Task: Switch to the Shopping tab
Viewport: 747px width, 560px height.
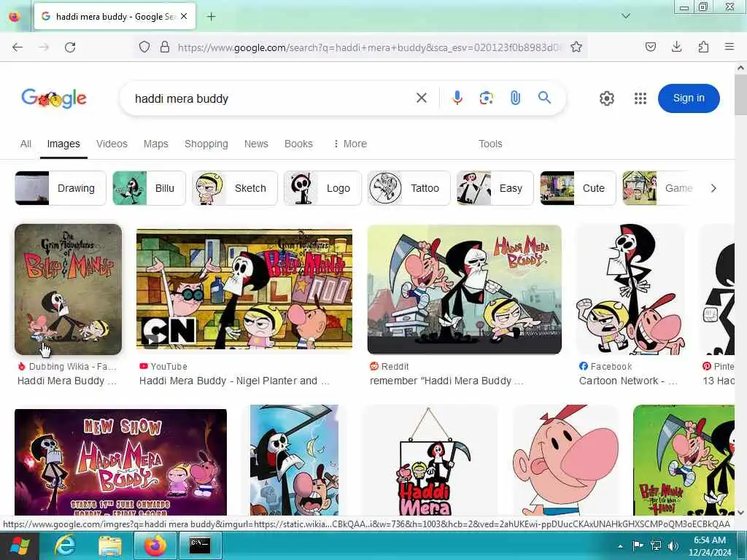Action: [x=206, y=144]
